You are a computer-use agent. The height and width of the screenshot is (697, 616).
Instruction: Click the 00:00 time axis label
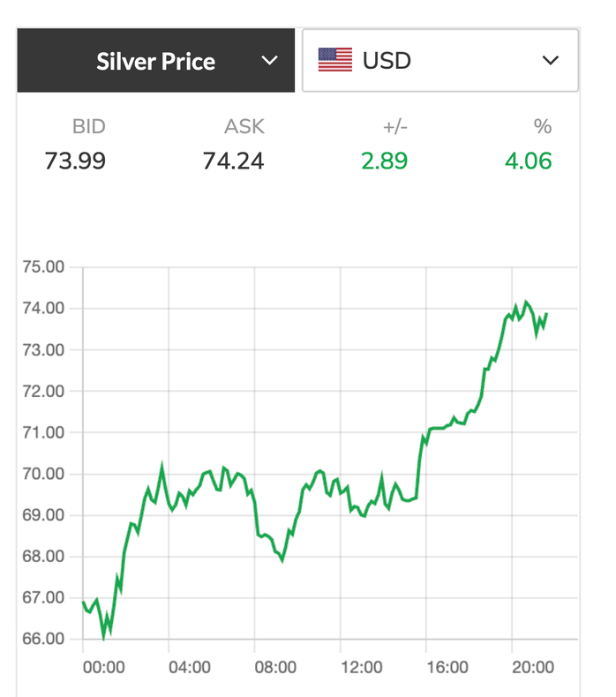[103, 668]
